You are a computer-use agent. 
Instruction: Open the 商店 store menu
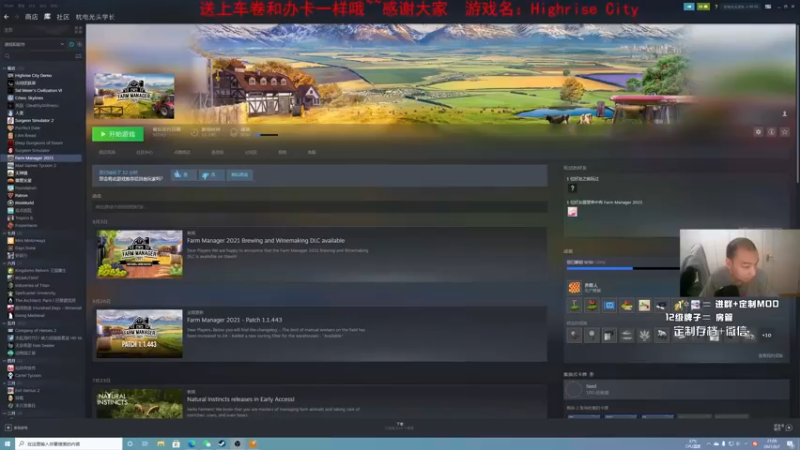tap(31, 17)
